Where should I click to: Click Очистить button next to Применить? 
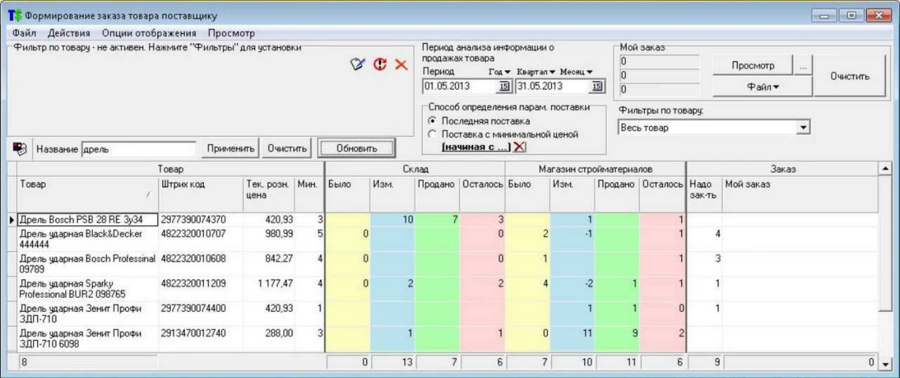click(288, 149)
